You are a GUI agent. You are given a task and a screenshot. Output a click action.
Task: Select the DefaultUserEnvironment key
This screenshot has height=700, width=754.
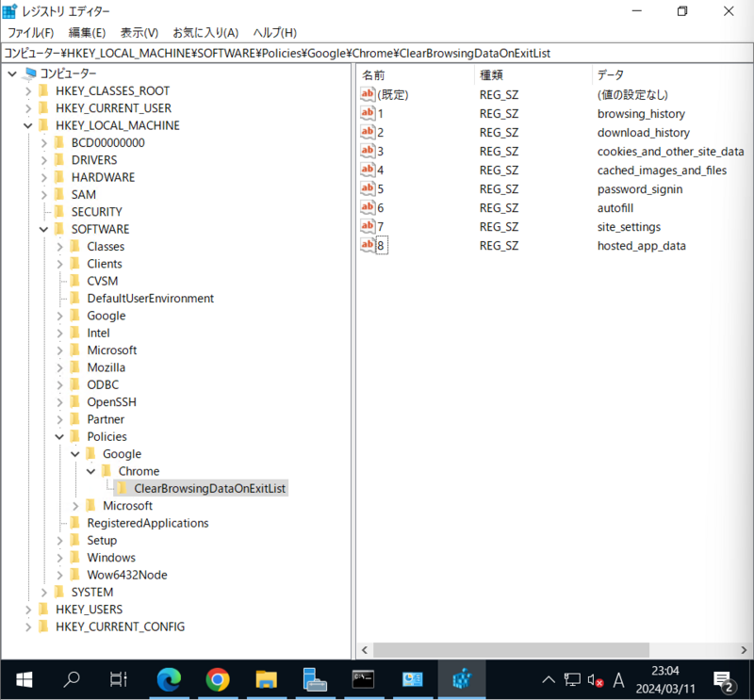coord(151,299)
